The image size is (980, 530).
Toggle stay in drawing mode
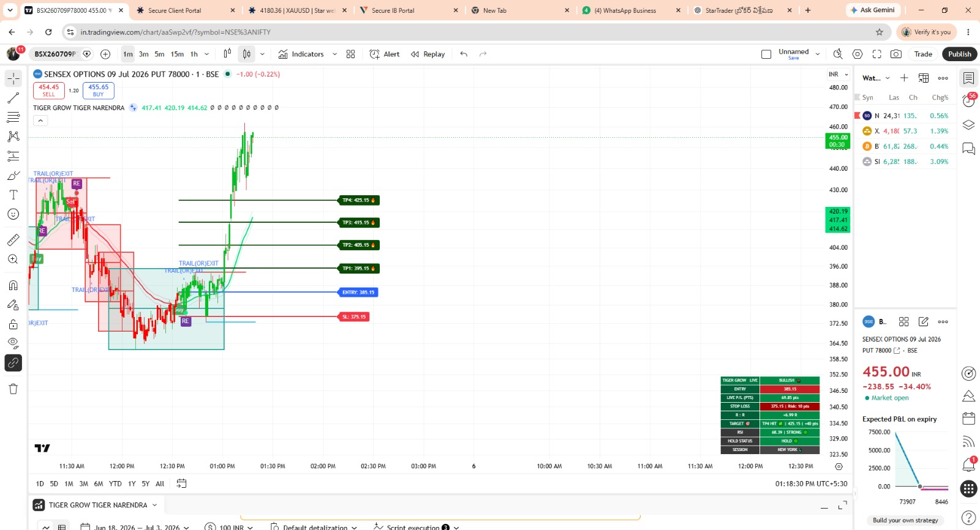click(13, 305)
